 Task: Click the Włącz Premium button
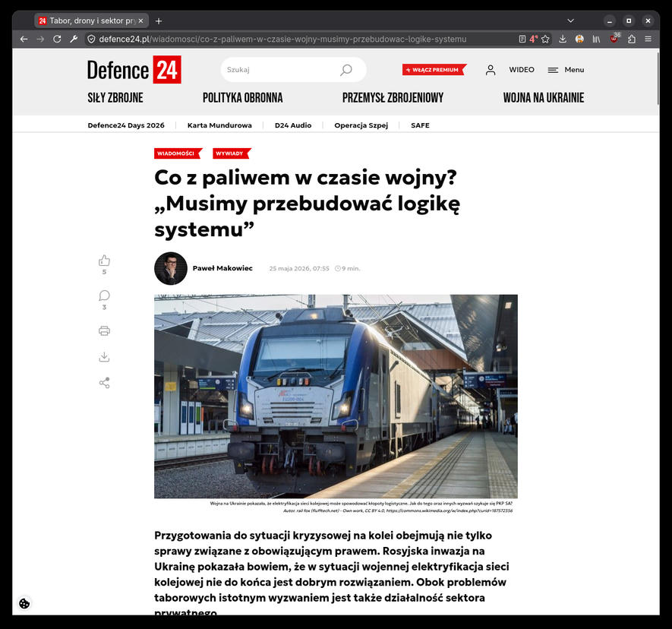tap(434, 70)
